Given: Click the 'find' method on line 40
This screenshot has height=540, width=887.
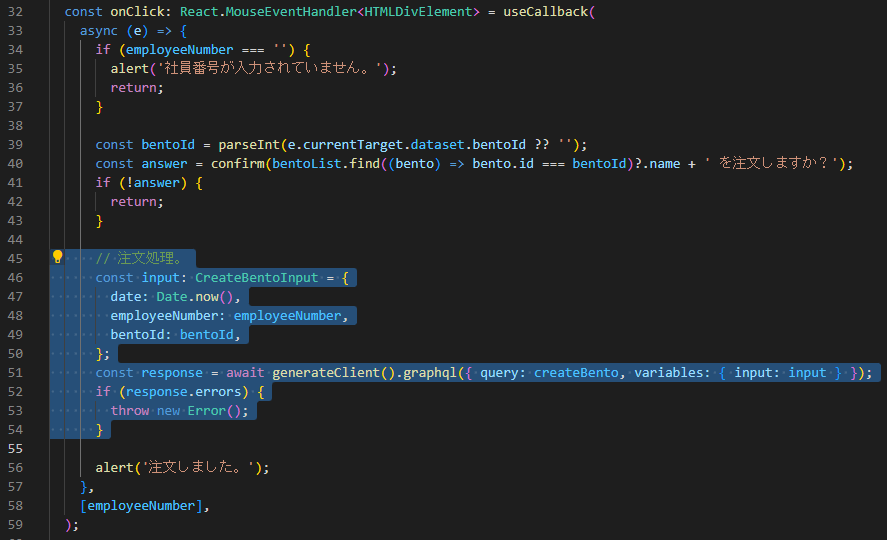Looking at the screenshot, I should (364, 163).
